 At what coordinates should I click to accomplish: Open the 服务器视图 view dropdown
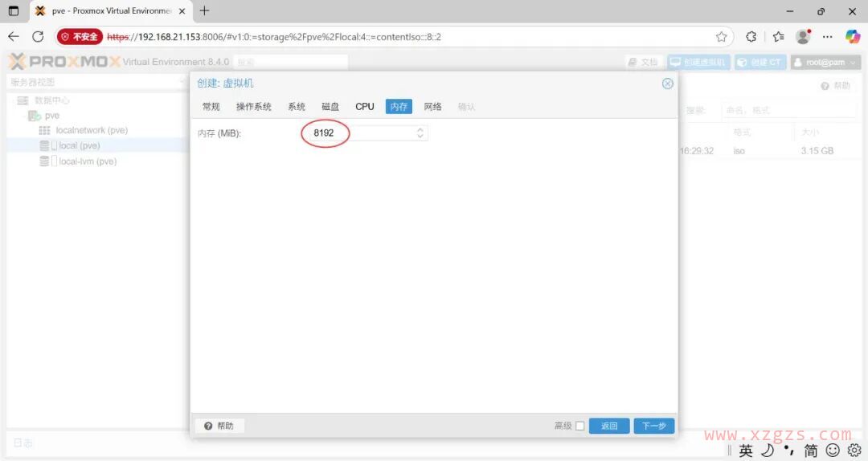(x=97, y=82)
